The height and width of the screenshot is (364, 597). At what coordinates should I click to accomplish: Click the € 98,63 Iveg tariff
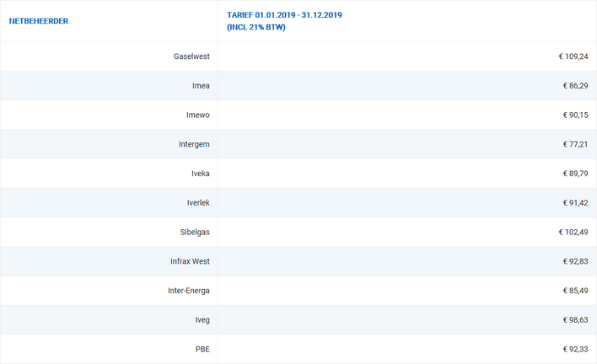(x=575, y=320)
